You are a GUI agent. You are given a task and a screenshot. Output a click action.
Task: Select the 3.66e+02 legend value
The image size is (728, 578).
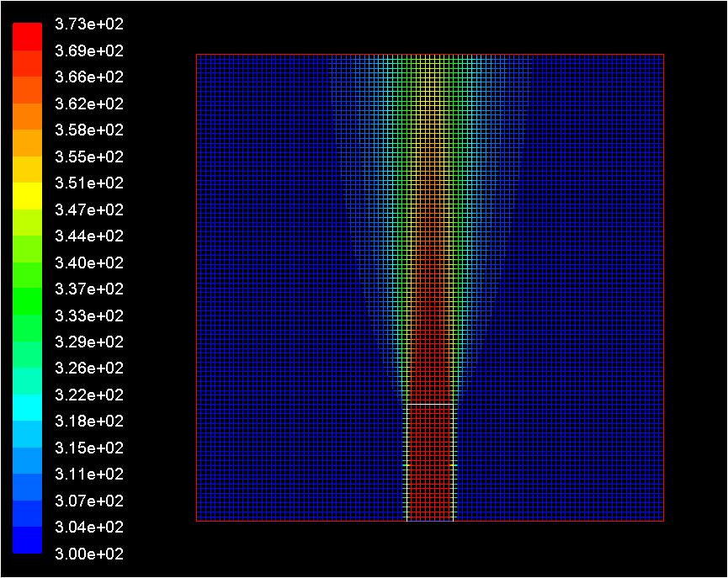tap(88, 77)
